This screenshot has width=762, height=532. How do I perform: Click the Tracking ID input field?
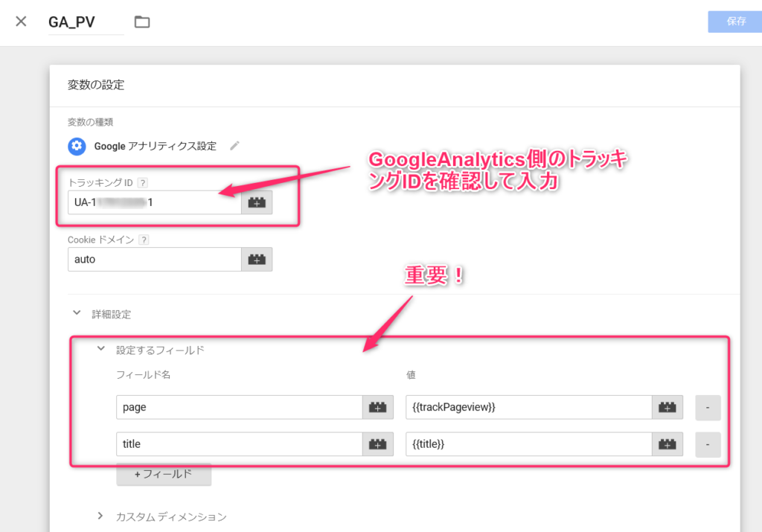pos(155,202)
